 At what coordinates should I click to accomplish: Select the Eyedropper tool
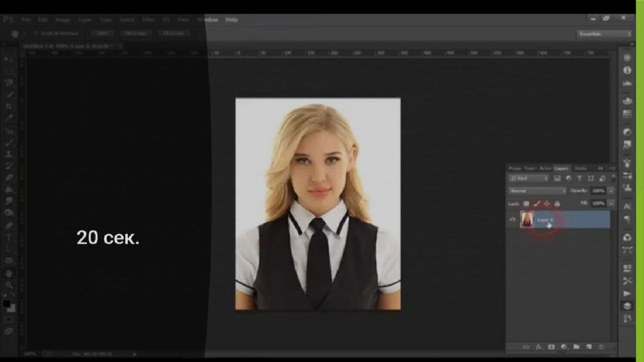9,118
